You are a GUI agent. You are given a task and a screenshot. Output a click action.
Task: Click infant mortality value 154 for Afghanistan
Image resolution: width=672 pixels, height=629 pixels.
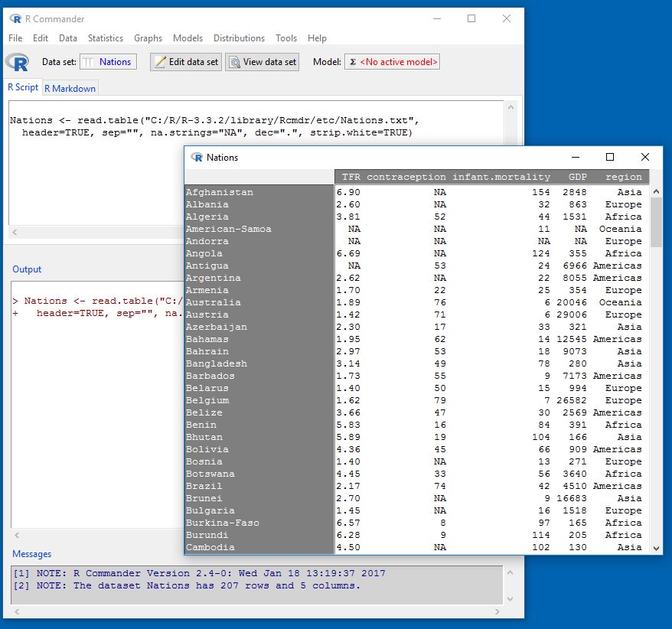coord(541,192)
